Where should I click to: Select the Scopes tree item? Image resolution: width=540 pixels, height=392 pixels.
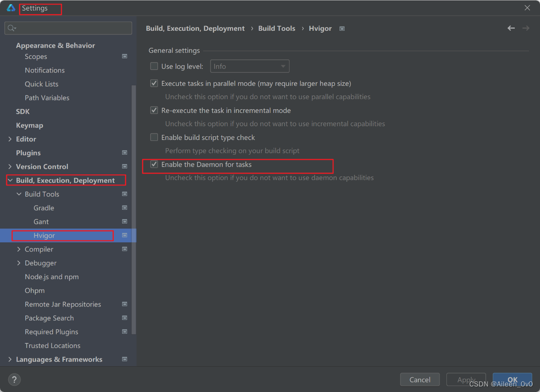[x=36, y=56]
